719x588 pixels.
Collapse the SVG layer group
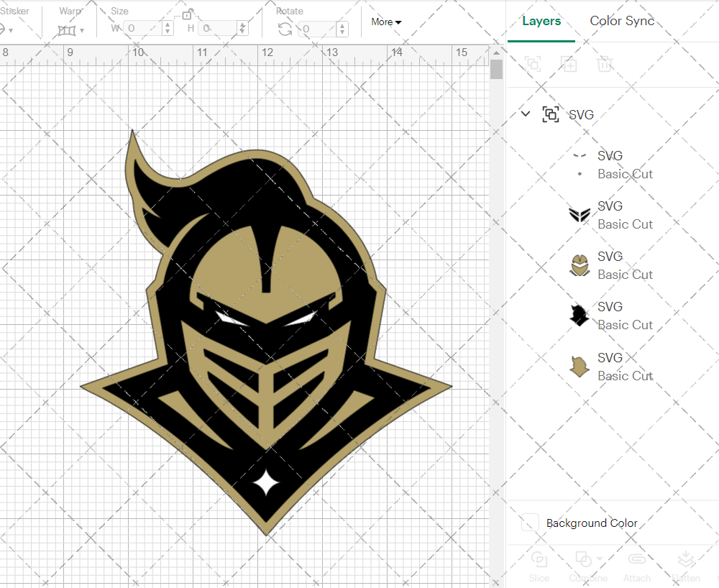coord(525,114)
